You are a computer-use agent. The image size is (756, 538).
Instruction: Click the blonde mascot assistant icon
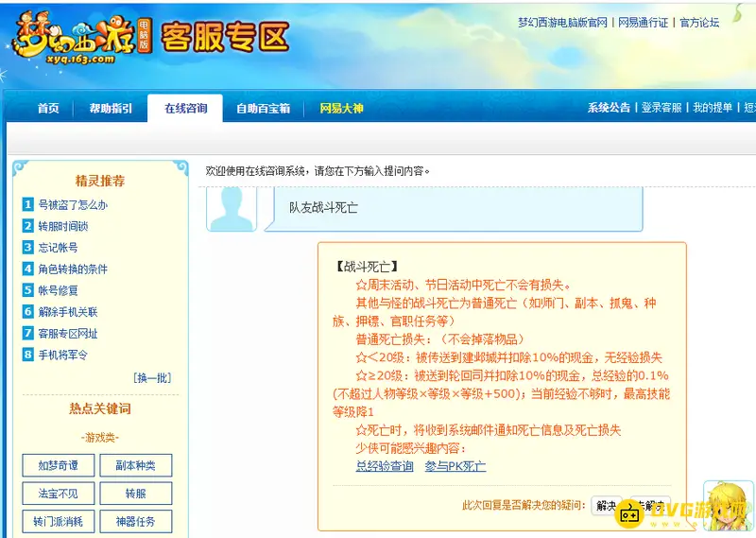[x=729, y=506]
